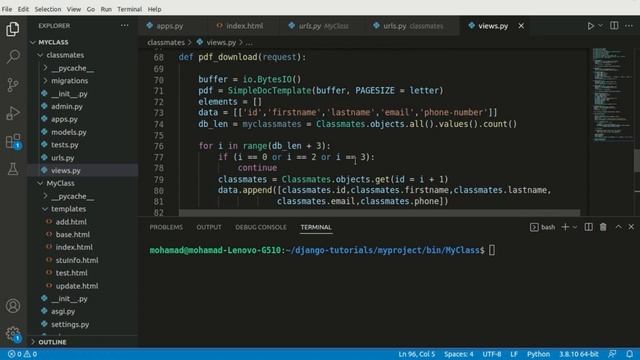Kill the terminal with trash icon
Viewport: 640px width, 360px height.
[603, 227]
